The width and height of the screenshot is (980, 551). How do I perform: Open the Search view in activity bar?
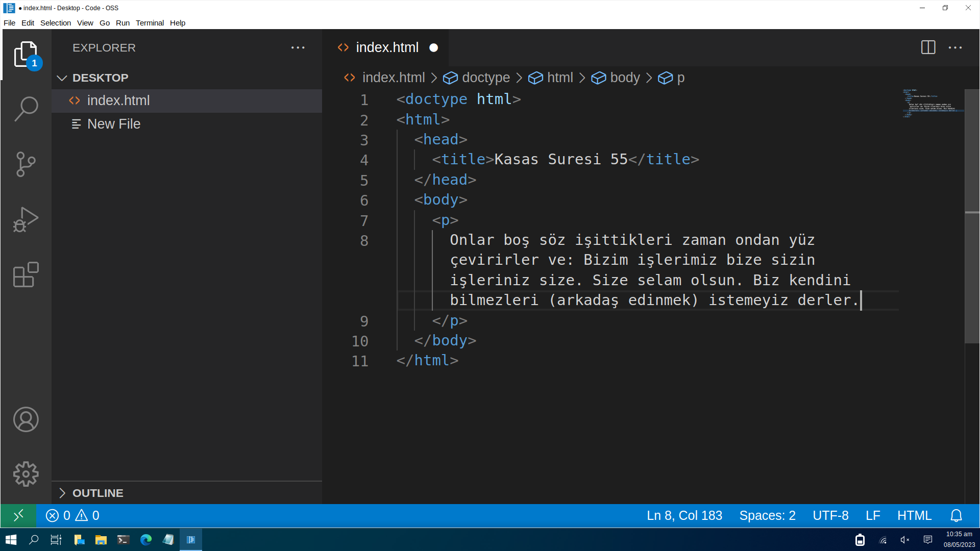(x=26, y=109)
